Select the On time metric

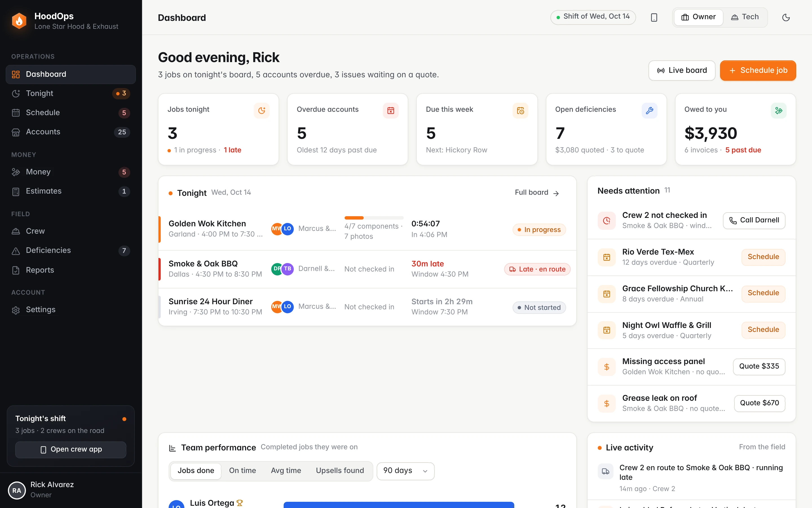(242, 471)
